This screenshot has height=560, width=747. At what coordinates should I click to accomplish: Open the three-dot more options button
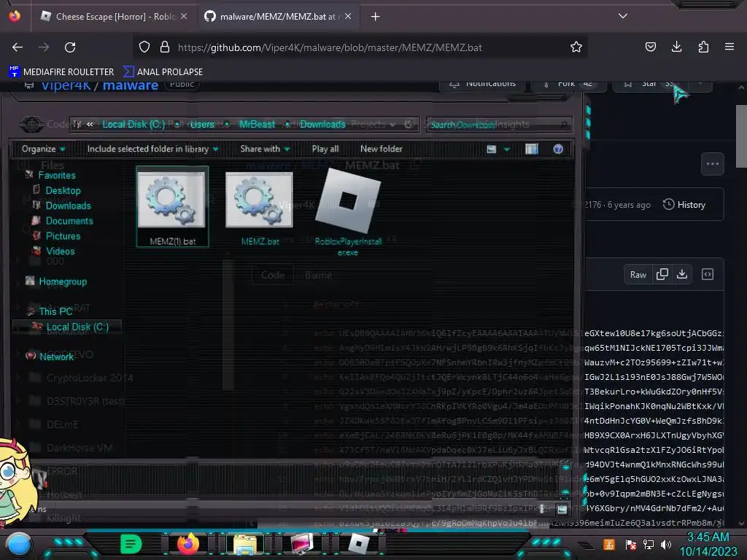713,164
